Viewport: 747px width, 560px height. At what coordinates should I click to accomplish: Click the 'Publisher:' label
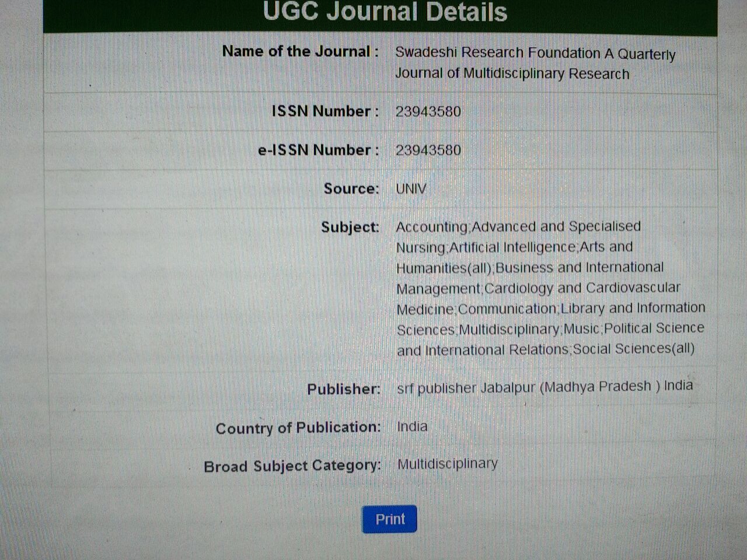[x=344, y=389]
